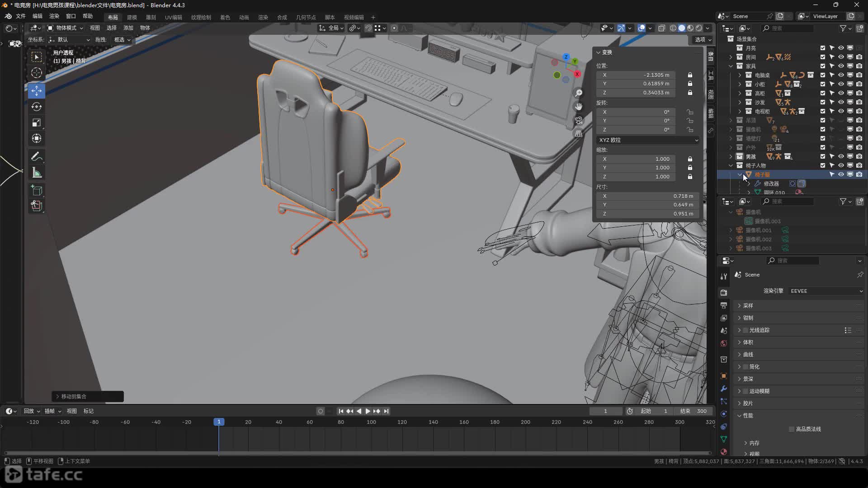Open the XYZ 欧拉 rotation mode dropdown
The width and height of the screenshot is (868, 488).
pyautogui.click(x=647, y=140)
